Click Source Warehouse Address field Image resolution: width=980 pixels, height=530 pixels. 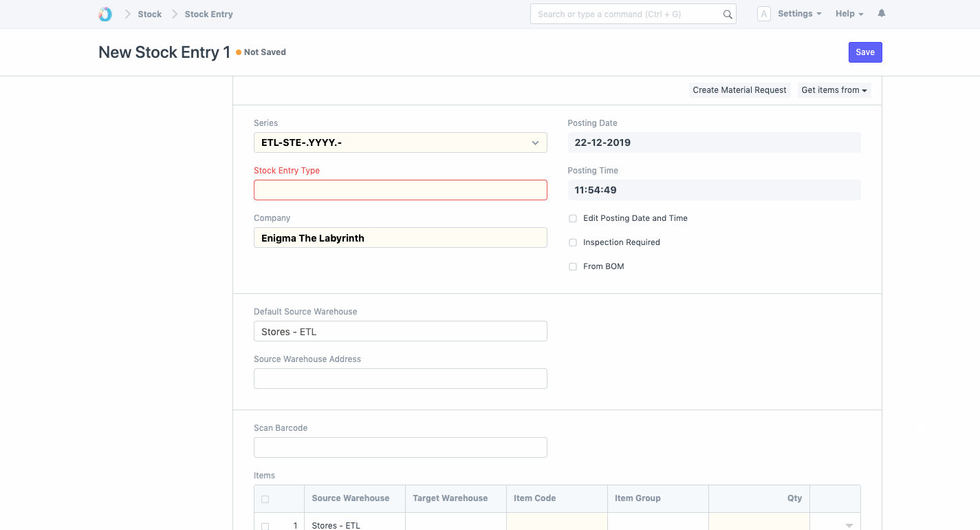click(x=400, y=379)
